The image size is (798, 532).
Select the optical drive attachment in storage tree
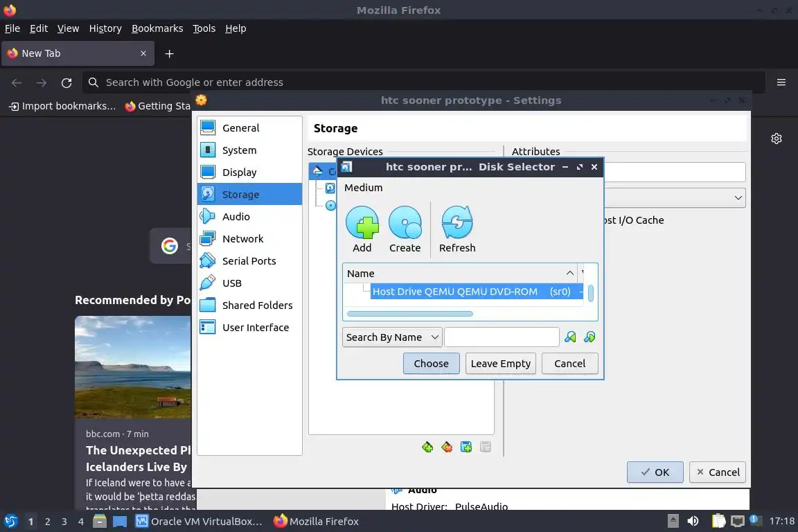pos(330,205)
